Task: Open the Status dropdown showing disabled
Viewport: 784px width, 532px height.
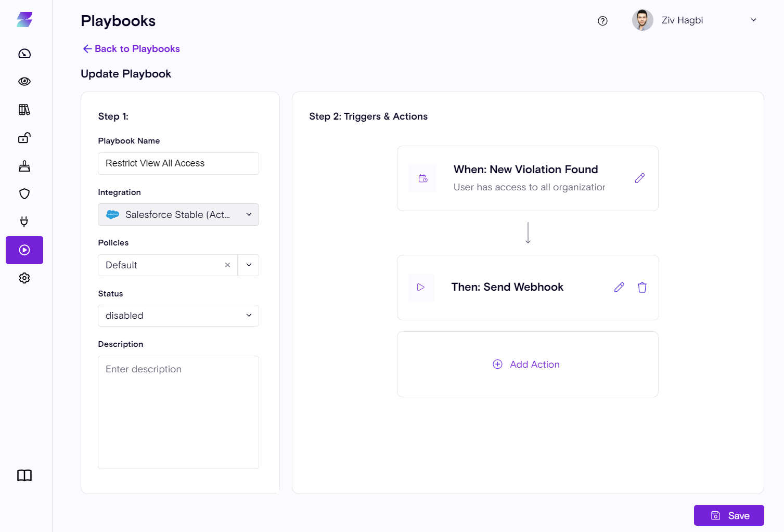Action: [x=178, y=316]
